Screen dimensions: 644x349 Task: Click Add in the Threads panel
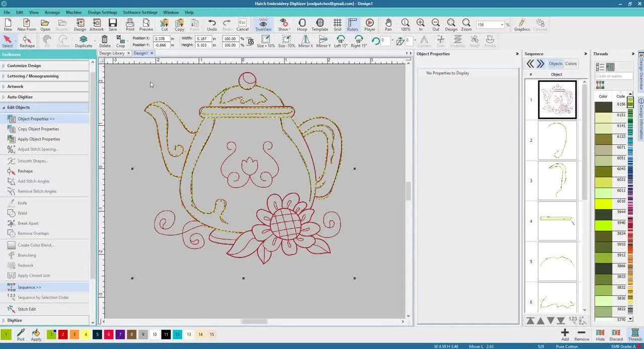tap(565, 334)
